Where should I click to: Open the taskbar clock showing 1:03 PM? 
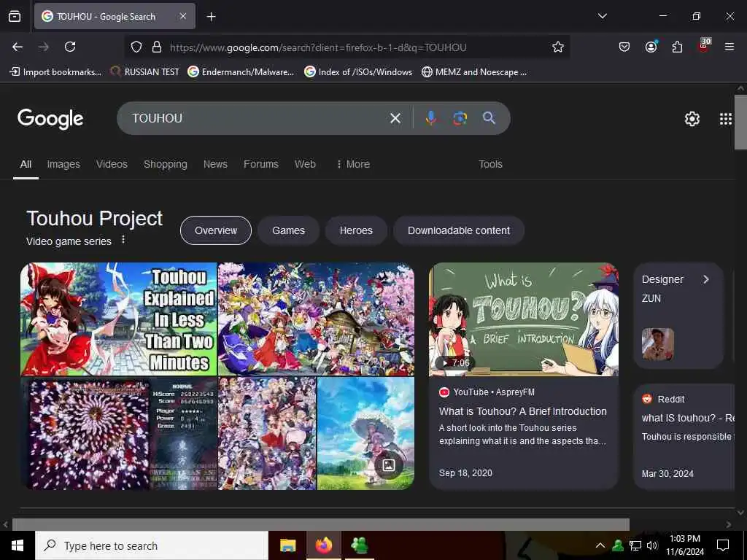click(684, 545)
